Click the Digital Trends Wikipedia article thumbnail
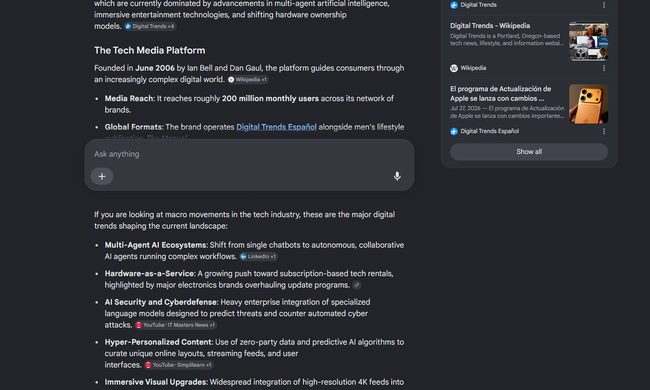This screenshot has height=390, width=650. coord(588,41)
